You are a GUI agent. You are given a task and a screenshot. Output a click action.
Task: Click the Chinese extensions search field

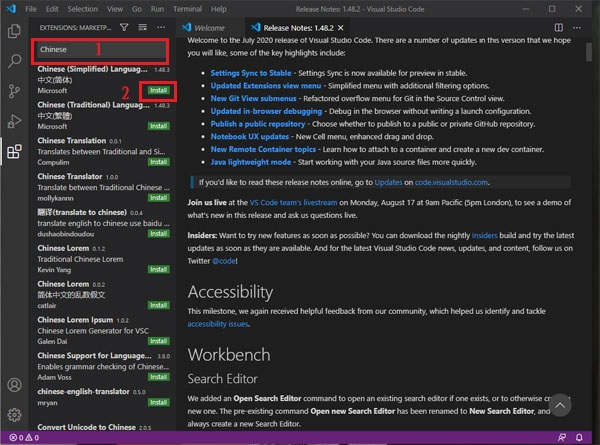pyautogui.click(x=101, y=50)
